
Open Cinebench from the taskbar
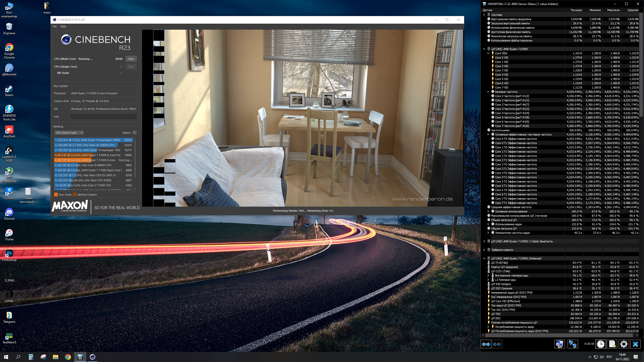(92, 357)
